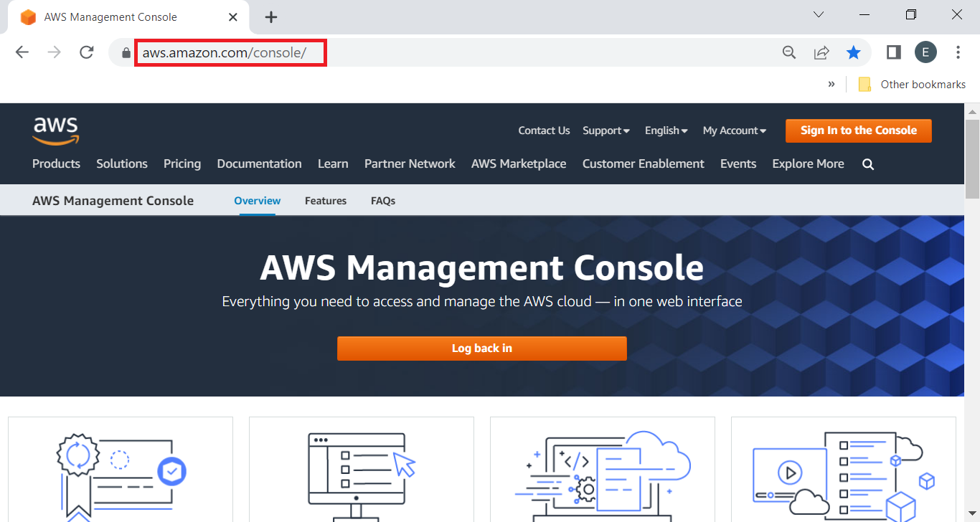Go back using the back arrow
This screenshot has width=980, height=522.
pos(22,52)
